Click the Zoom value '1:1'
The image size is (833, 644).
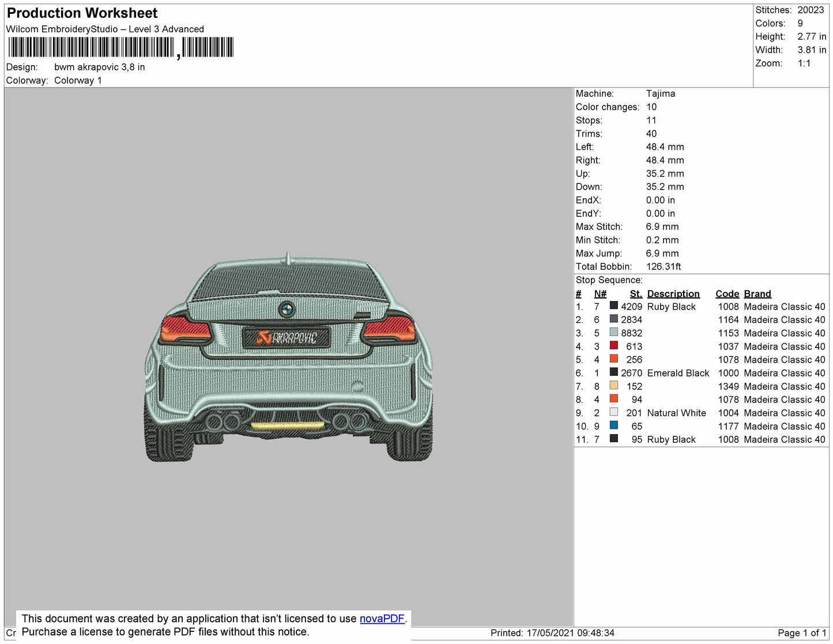804,63
